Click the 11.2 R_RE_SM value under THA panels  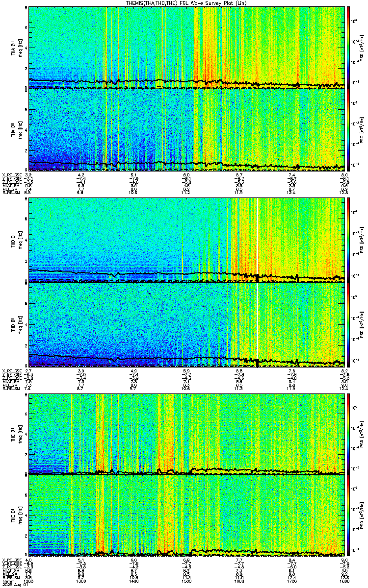click(x=186, y=193)
